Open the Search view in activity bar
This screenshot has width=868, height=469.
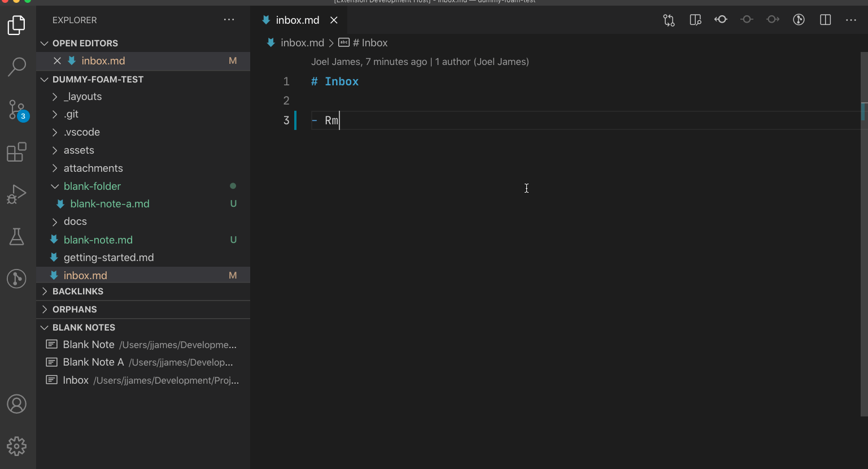click(x=17, y=67)
